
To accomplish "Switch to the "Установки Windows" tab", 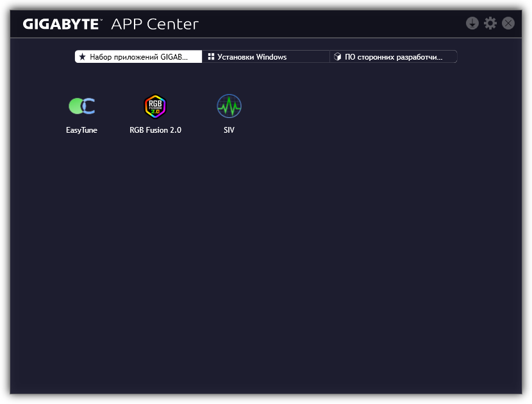I will 252,57.
